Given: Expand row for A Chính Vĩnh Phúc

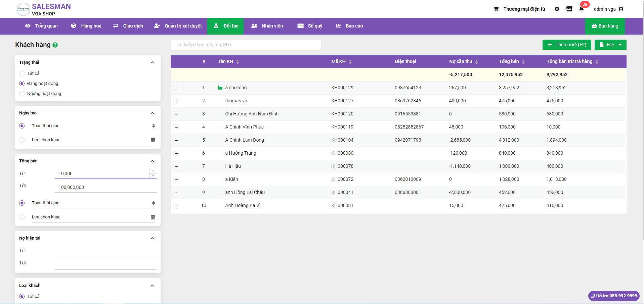Looking at the screenshot, I should coord(176,127).
